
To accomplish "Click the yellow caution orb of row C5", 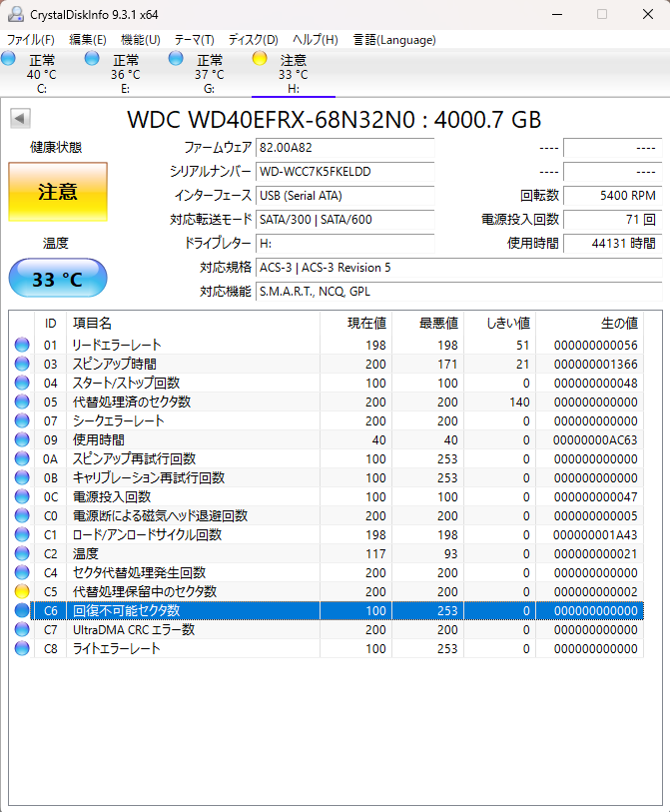I will pos(22,591).
